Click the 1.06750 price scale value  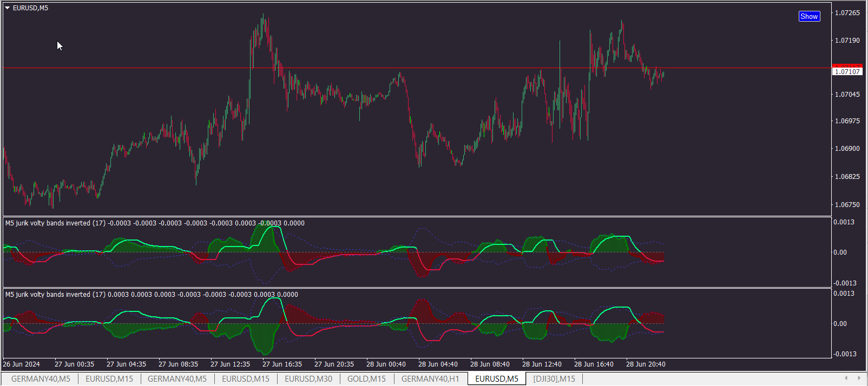click(x=847, y=204)
